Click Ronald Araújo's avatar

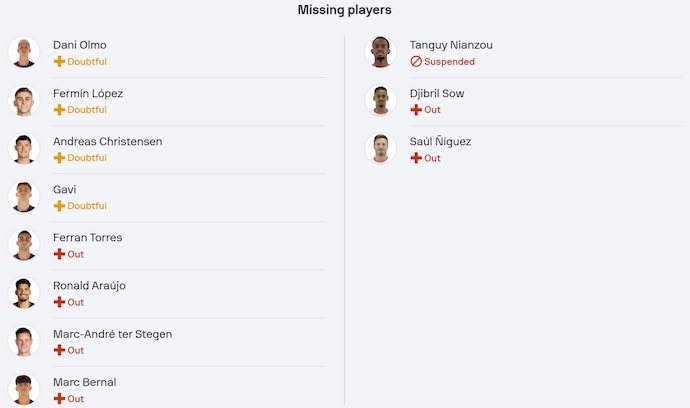tap(24, 292)
